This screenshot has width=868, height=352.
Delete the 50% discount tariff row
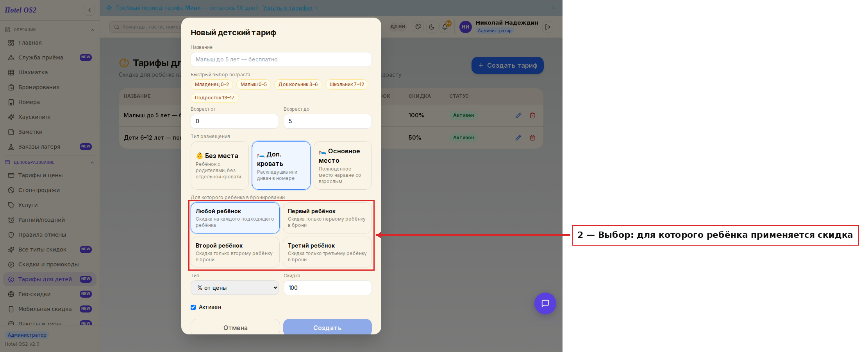[x=532, y=138]
